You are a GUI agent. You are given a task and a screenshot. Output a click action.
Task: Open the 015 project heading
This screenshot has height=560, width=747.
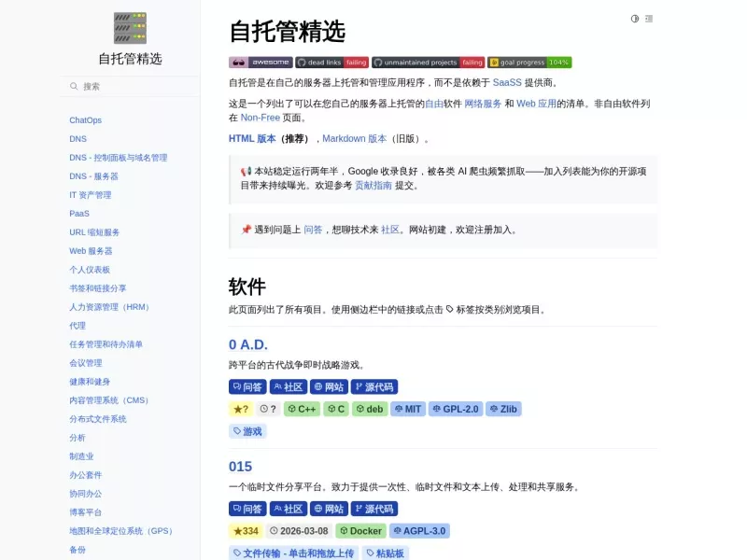(240, 467)
